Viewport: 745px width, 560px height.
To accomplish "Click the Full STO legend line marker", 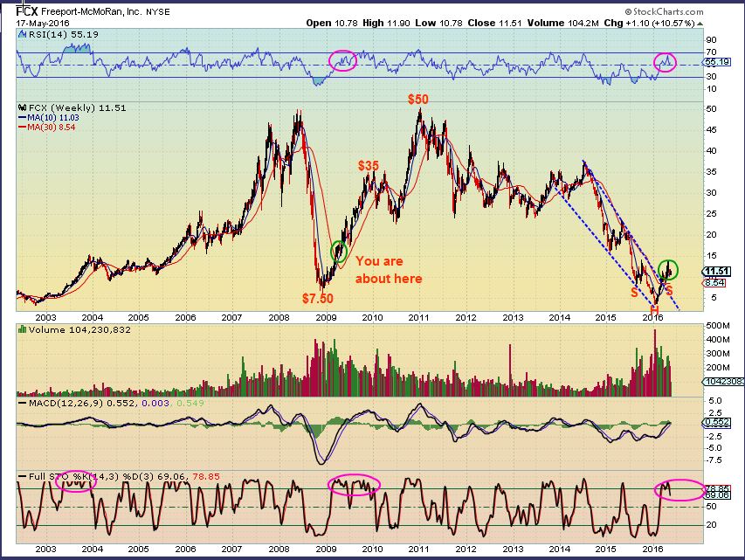I will tap(23, 476).
